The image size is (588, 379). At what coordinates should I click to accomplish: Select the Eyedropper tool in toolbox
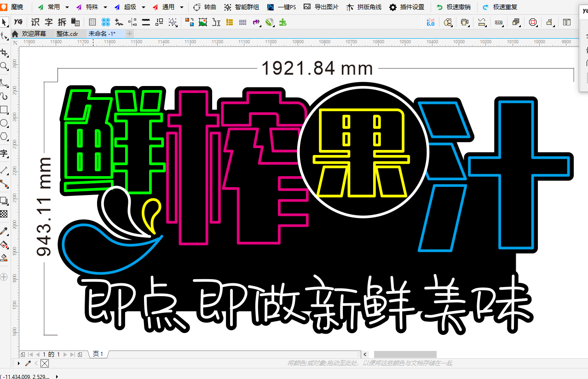[4, 231]
